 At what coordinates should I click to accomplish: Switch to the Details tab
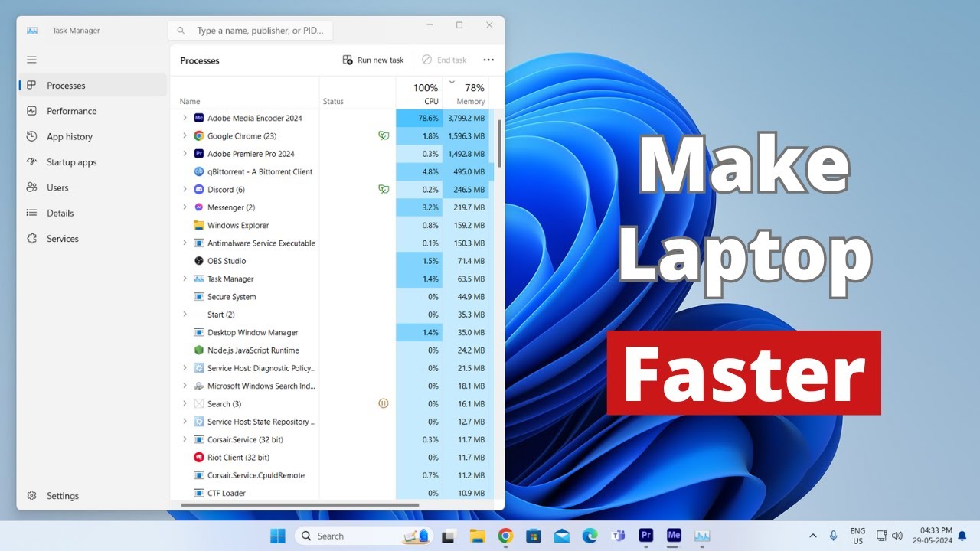tap(92, 213)
